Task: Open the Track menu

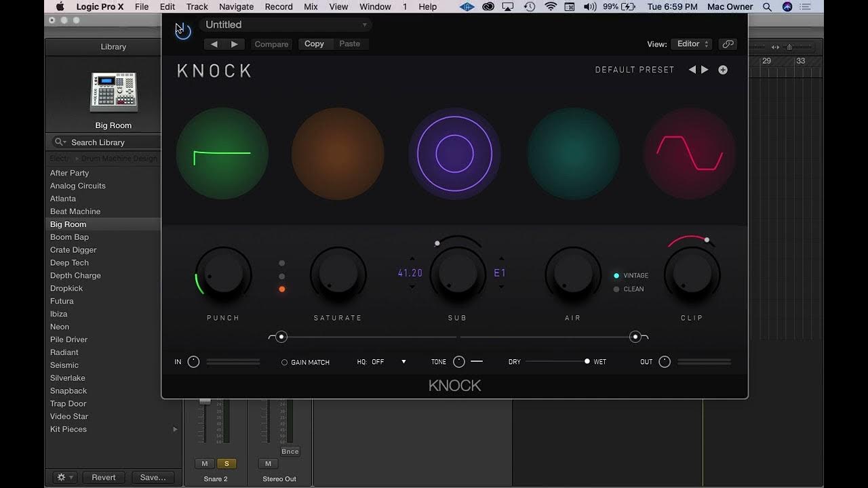Action: 197,7
